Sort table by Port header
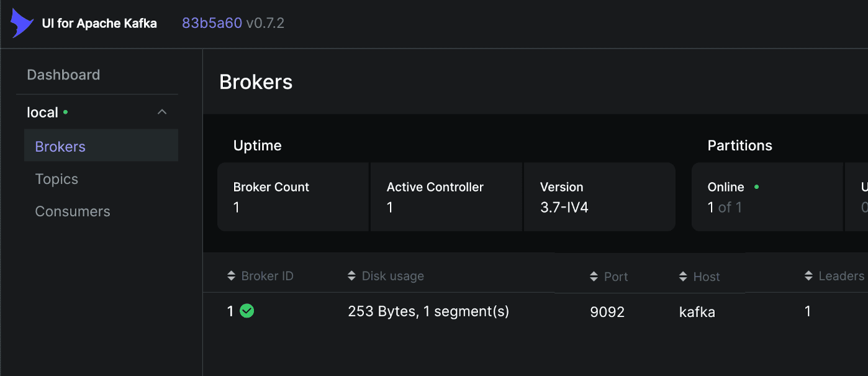 [x=616, y=277]
